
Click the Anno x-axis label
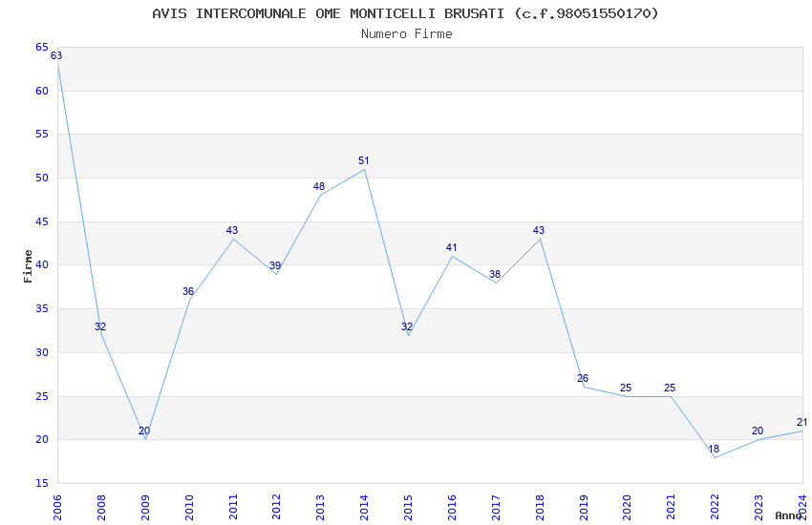point(788,515)
